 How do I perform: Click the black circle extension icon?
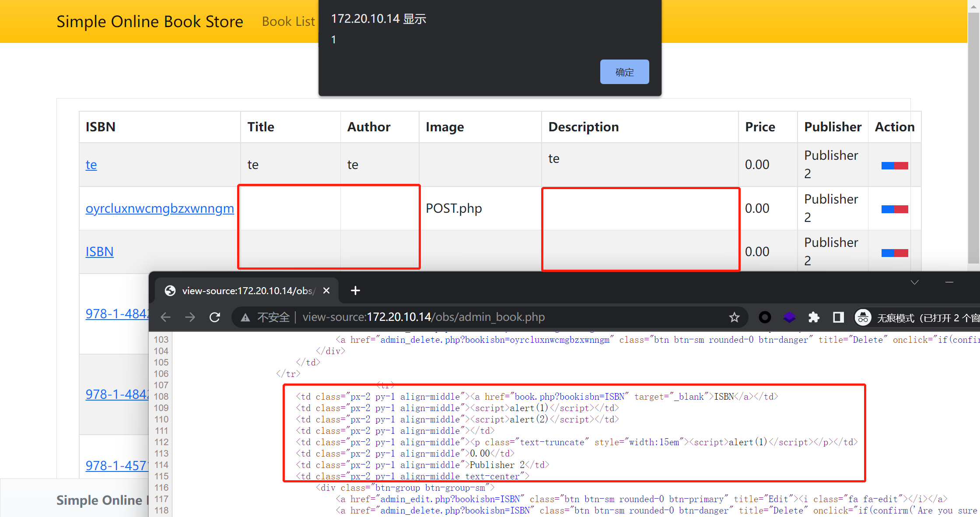pos(765,317)
